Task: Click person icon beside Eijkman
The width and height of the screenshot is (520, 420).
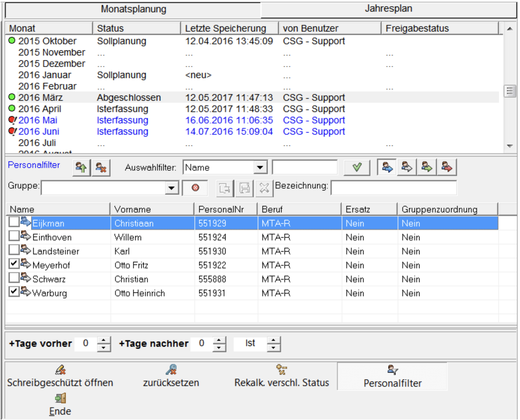Action: coord(26,221)
